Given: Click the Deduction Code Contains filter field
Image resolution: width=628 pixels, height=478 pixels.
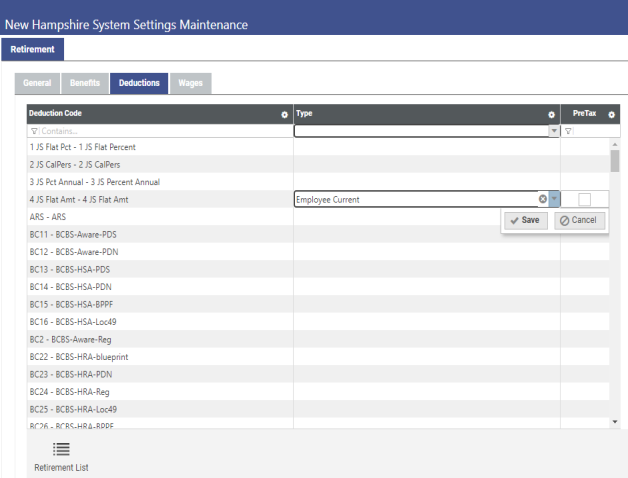Looking at the screenshot, I should (160, 131).
